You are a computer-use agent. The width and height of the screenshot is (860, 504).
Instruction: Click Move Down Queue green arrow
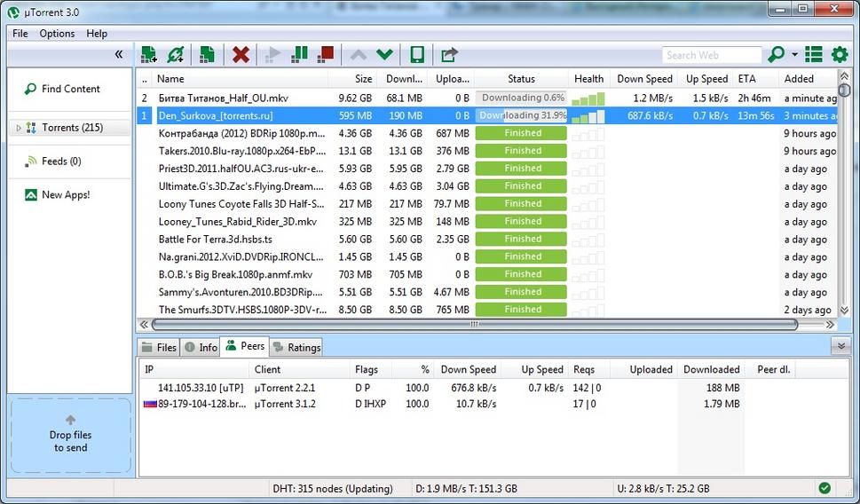pyautogui.click(x=384, y=54)
